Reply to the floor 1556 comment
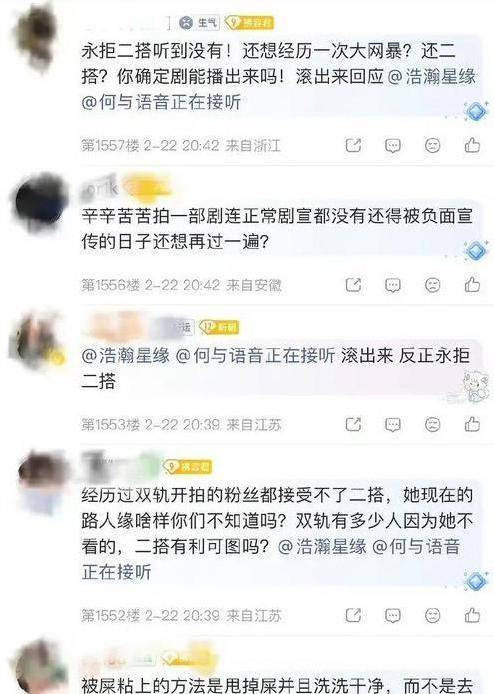 click(x=393, y=285)
